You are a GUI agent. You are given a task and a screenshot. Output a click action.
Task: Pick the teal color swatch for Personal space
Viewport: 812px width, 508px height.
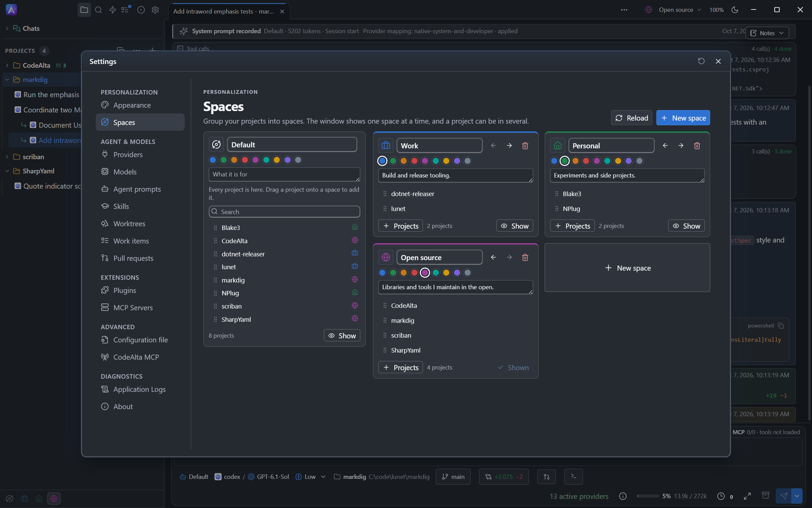(x=607, y=161)
